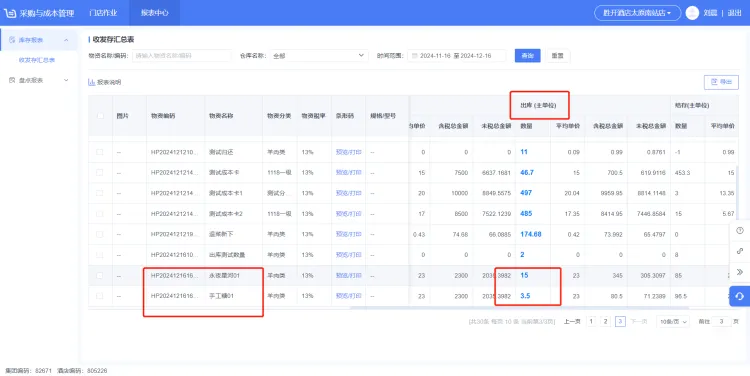Click the help question-mark icon in floating sidebar

pyautogui.click(x=739, y=231)
